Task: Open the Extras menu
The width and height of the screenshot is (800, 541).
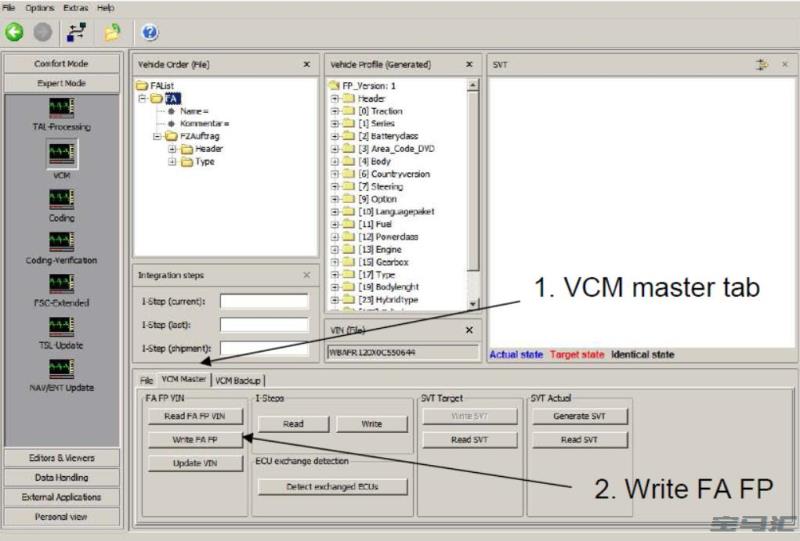Action: click(x=76, y=8)
